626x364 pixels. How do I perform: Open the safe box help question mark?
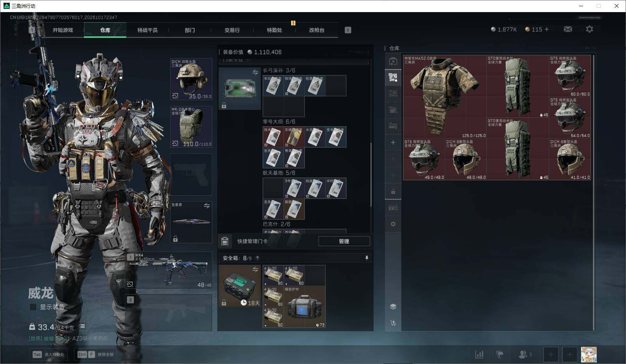(257, 258)
